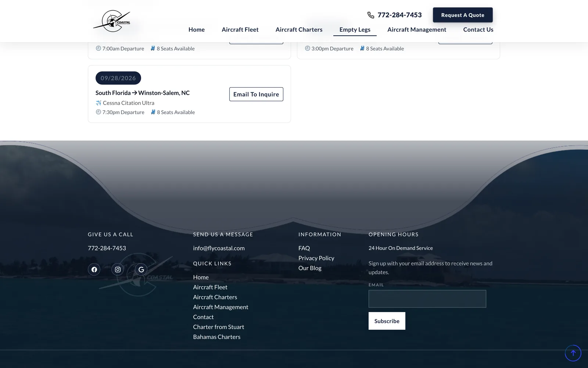Click the 09/28/2026 date badge

click(x=118, y=78)
